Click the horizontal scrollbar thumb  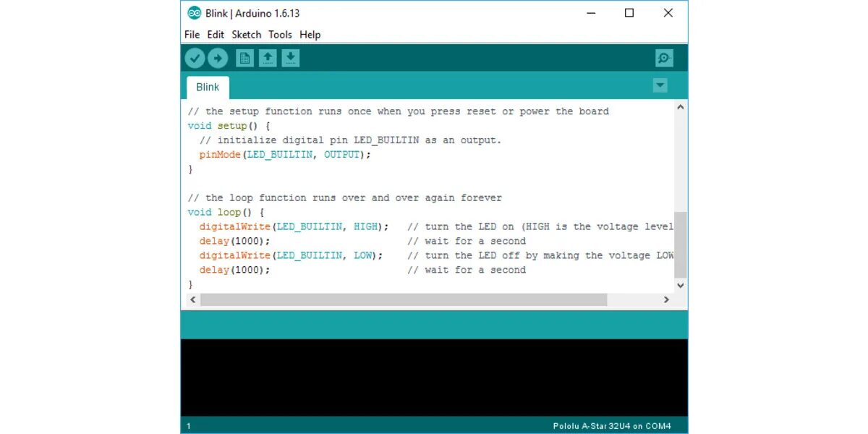(404, 299)
